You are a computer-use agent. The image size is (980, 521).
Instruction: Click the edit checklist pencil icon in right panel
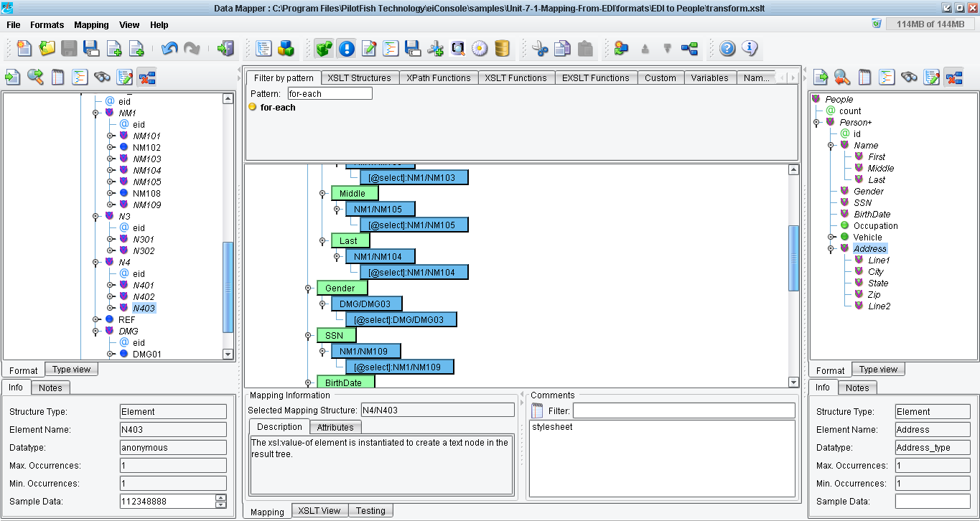point(932,77)
